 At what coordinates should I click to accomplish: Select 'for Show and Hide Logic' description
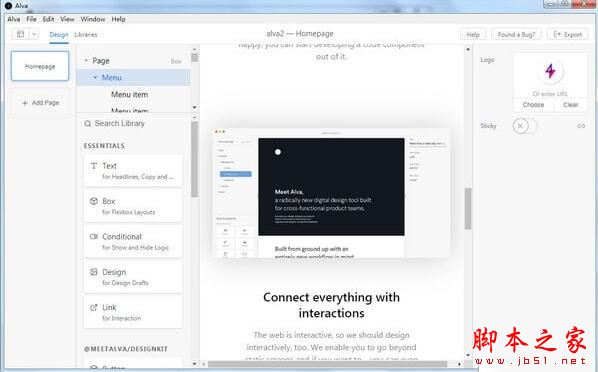(135, 248)
